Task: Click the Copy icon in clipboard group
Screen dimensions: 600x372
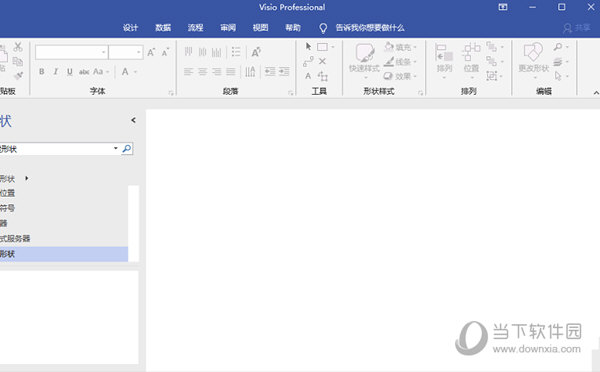Action: click(x=18, y=61)
